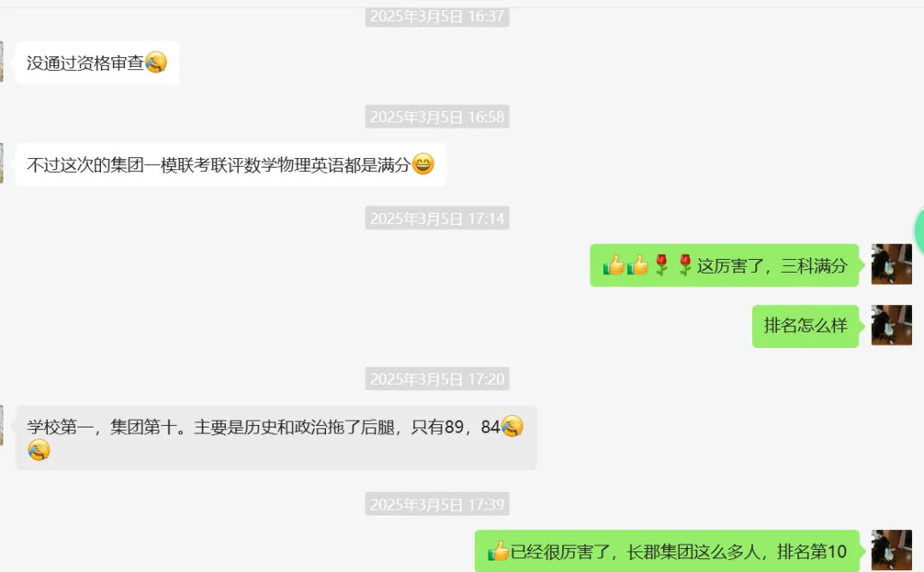Click the grinning emoji after 满分

click(423, 164)
